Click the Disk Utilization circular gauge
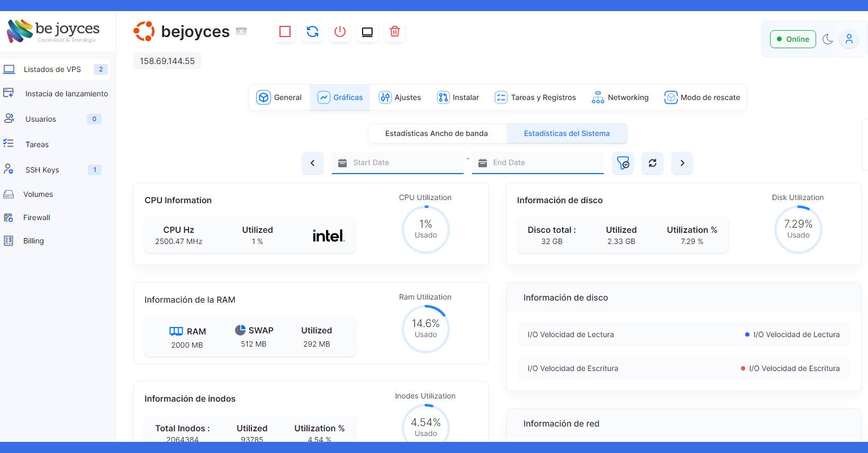The image size is (868, 453). pos(798,229)
